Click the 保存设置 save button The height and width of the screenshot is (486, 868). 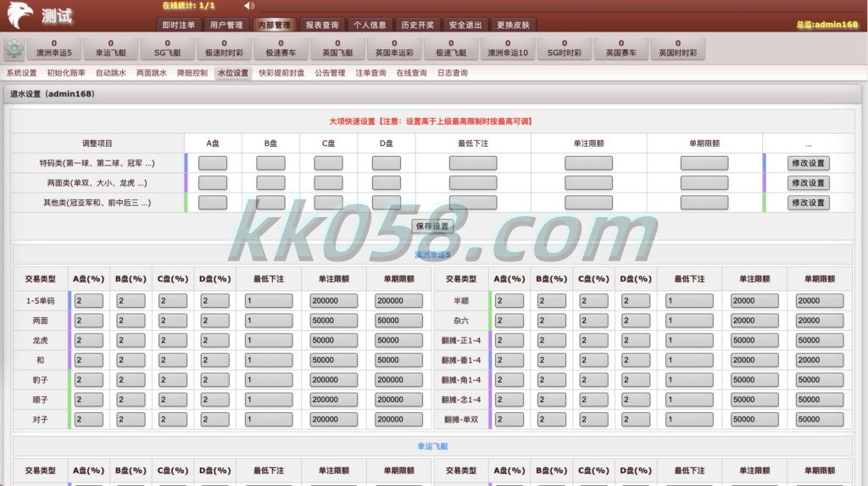432,226
